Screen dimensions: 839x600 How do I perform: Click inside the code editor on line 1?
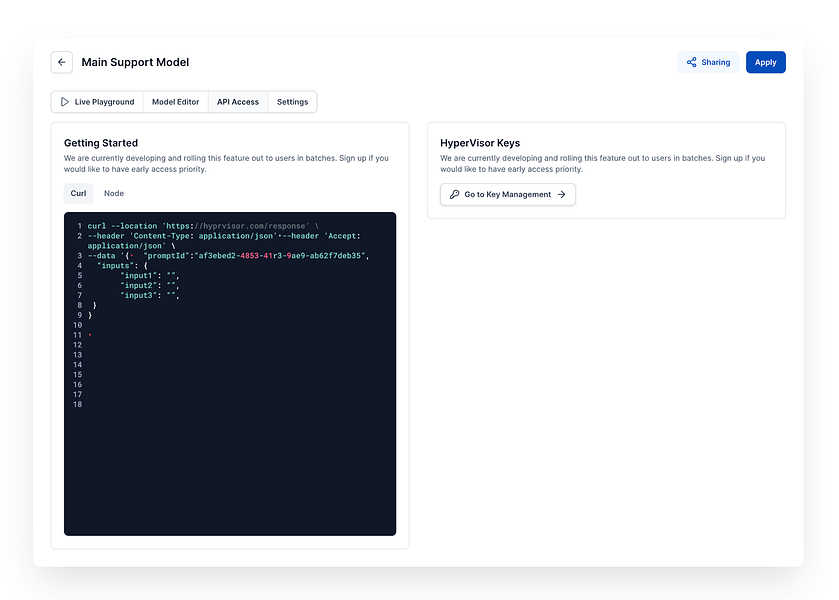click(203, 226)
